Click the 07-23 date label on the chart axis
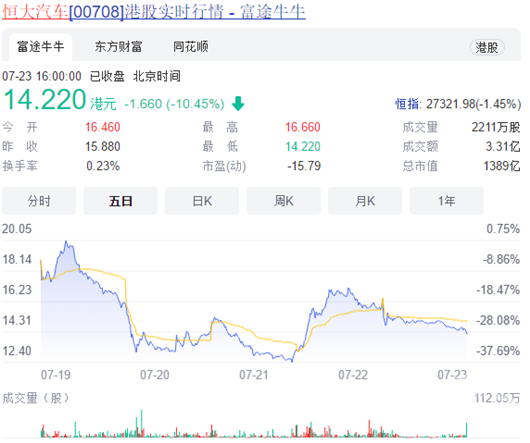The height and width of the screenshot is (443, 530). click(x=452, y=375)
